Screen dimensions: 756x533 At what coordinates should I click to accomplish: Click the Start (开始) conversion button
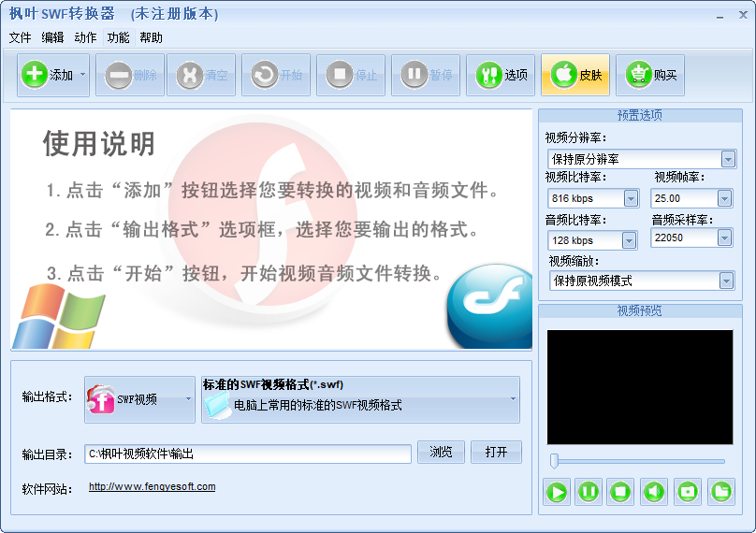[276, 75]
